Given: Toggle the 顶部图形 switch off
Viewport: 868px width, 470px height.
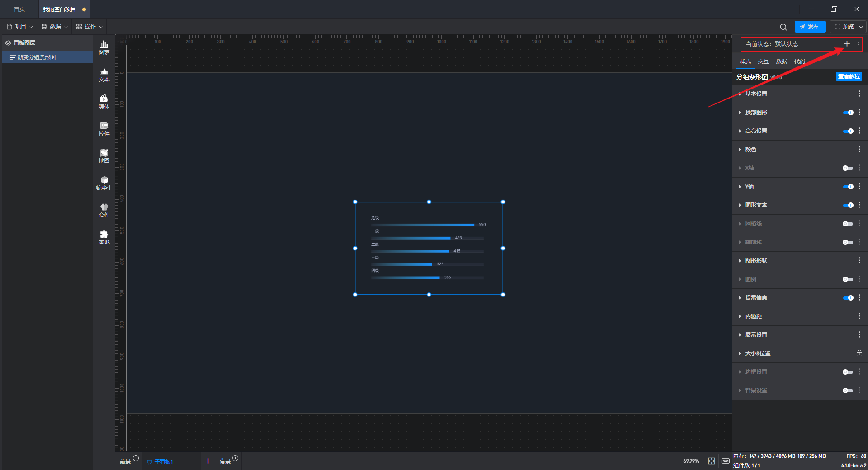Looking at the screenshot, I should [848, 113].
